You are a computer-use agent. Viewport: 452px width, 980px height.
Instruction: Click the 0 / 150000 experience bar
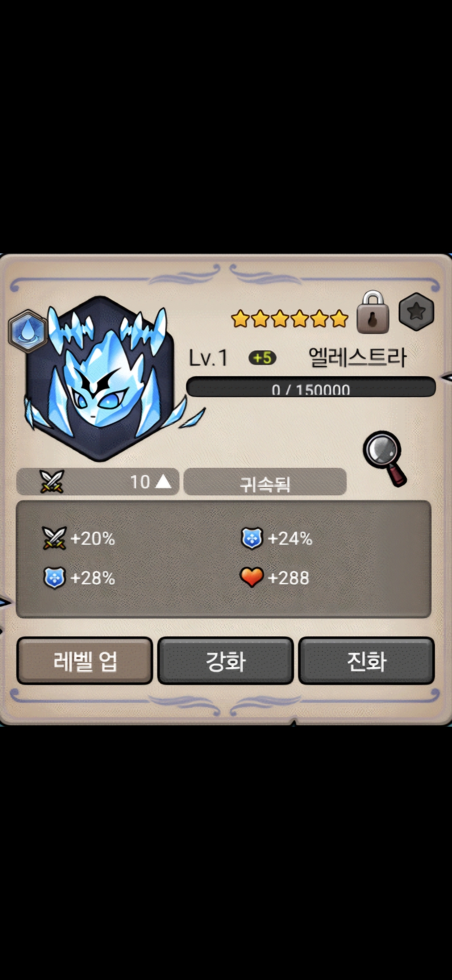[311, 387]
